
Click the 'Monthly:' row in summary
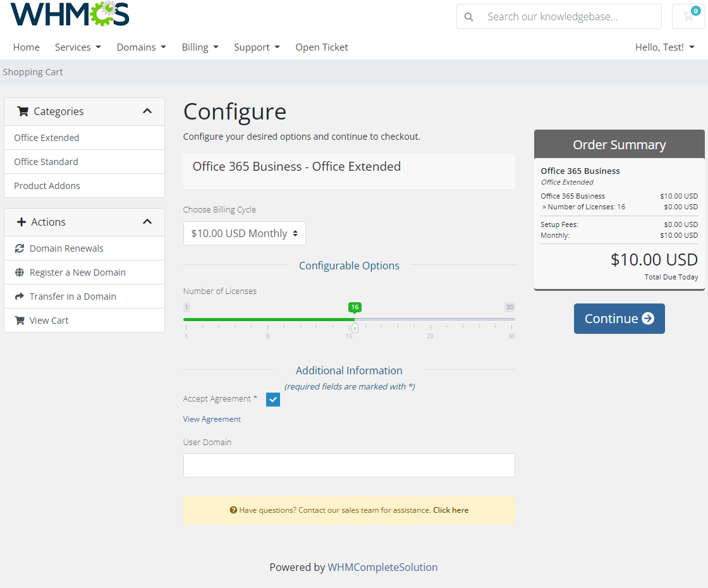tap(619, 235)
